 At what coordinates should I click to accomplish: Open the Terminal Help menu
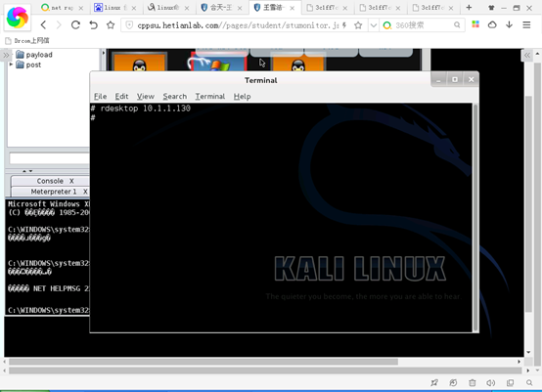click(242, 97)
